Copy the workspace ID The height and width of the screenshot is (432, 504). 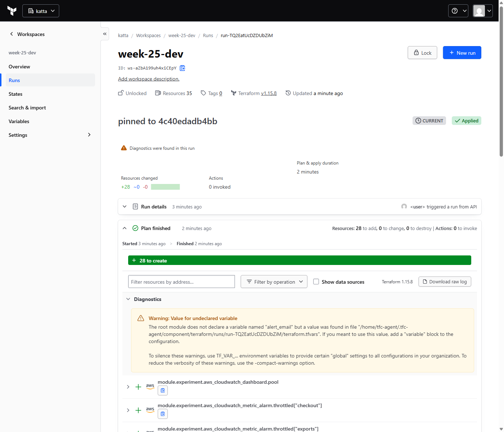coord(183,68)
